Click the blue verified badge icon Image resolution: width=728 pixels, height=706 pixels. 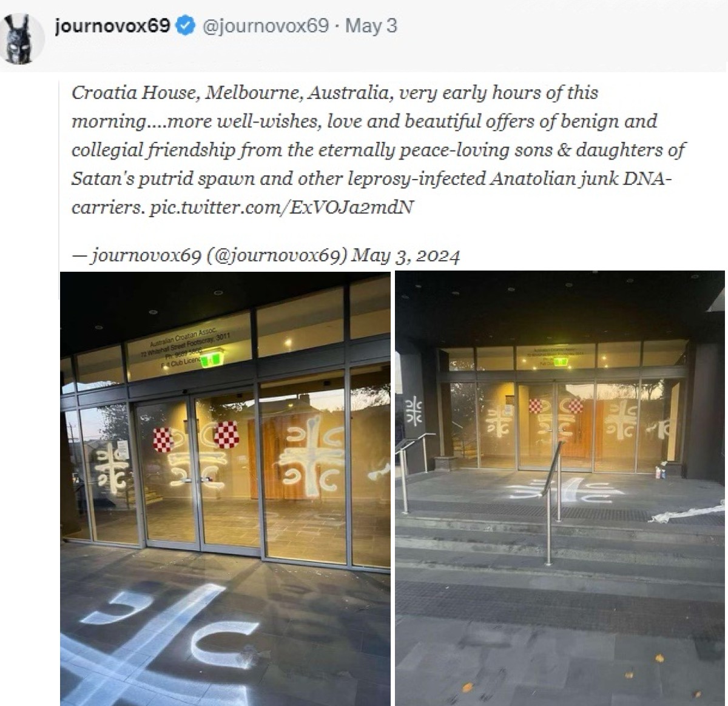point(184,26)
